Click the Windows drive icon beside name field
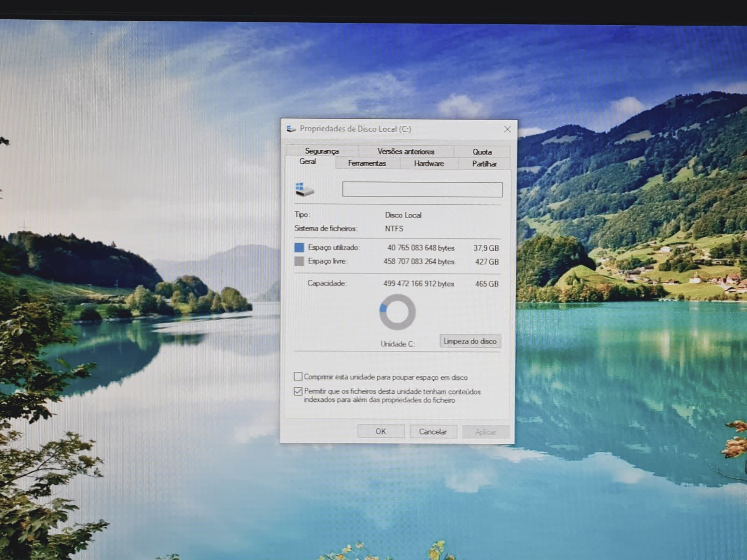The width and height of the screenshot is (747, 560). pyautogui.click(x=304, y=189)
